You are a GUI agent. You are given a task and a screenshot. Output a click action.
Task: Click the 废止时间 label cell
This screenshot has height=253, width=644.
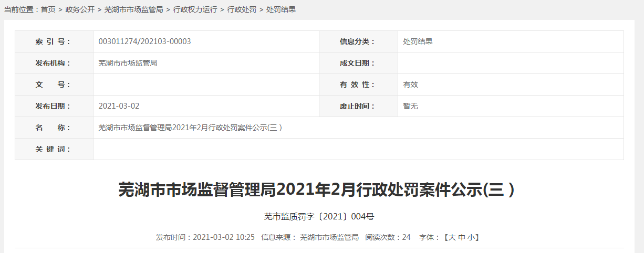click(359, 106)
